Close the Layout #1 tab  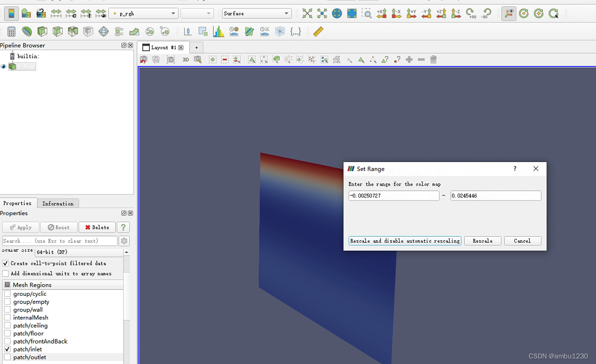181,48
